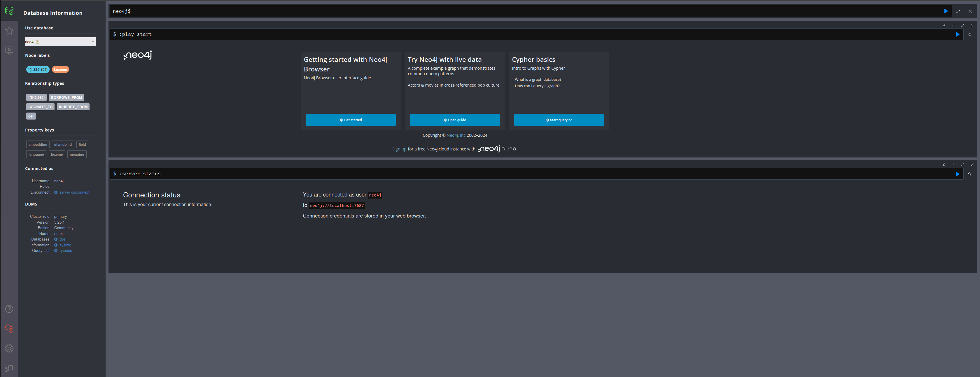Click the Get started button
The width and height of the screenshot is (980, 377).
click(351, 120)
